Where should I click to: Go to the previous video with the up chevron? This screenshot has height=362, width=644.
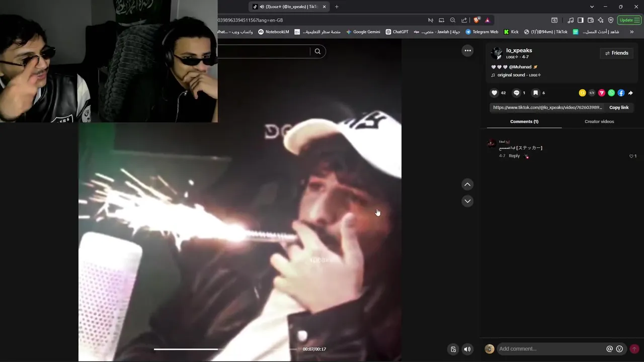click(x=467, y=185)
